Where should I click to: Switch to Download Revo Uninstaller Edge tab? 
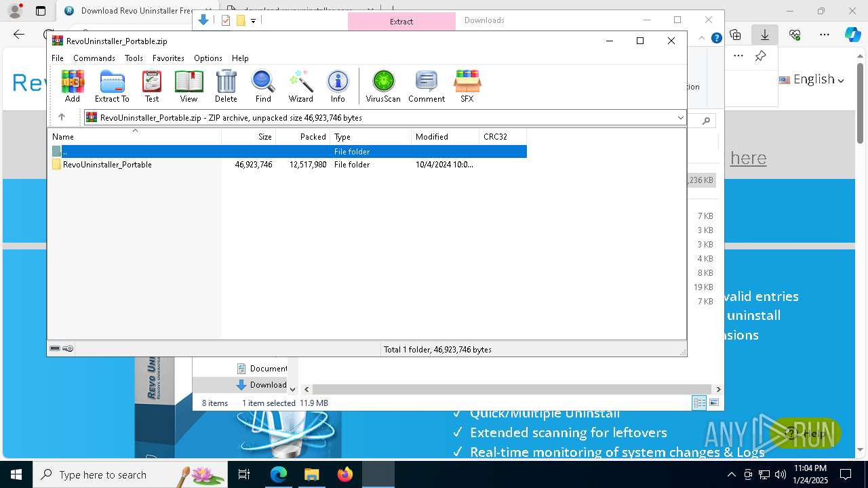pyautogui.click(x=127, y=11)
